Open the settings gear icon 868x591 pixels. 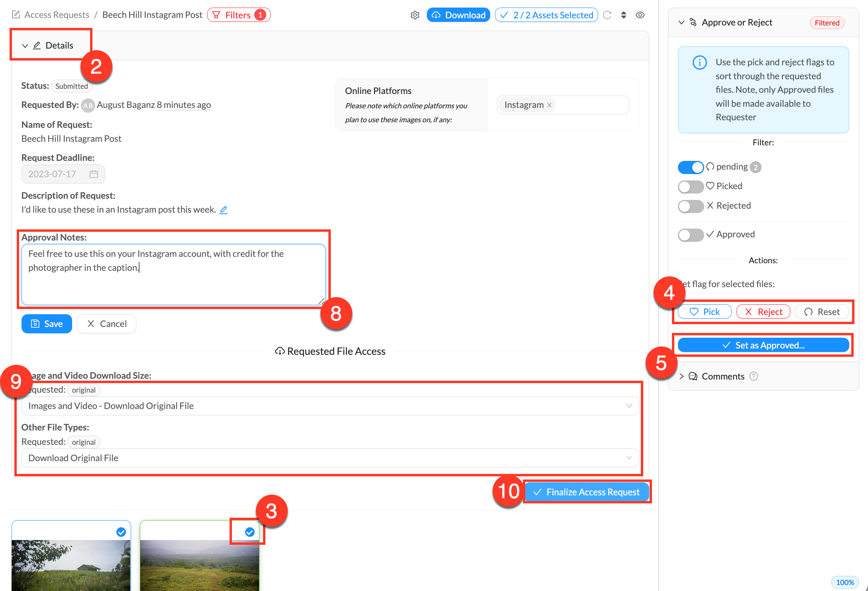415,15
